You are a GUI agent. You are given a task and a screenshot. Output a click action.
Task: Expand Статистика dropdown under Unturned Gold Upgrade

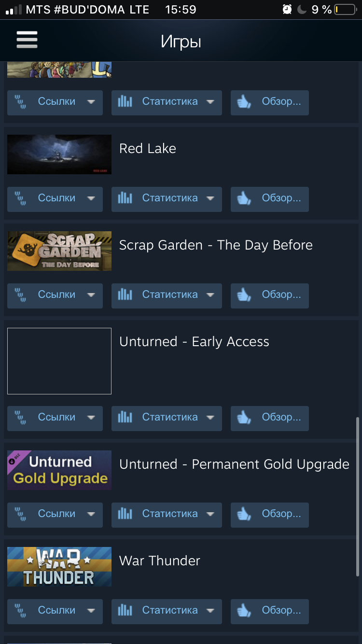(167, 514)
